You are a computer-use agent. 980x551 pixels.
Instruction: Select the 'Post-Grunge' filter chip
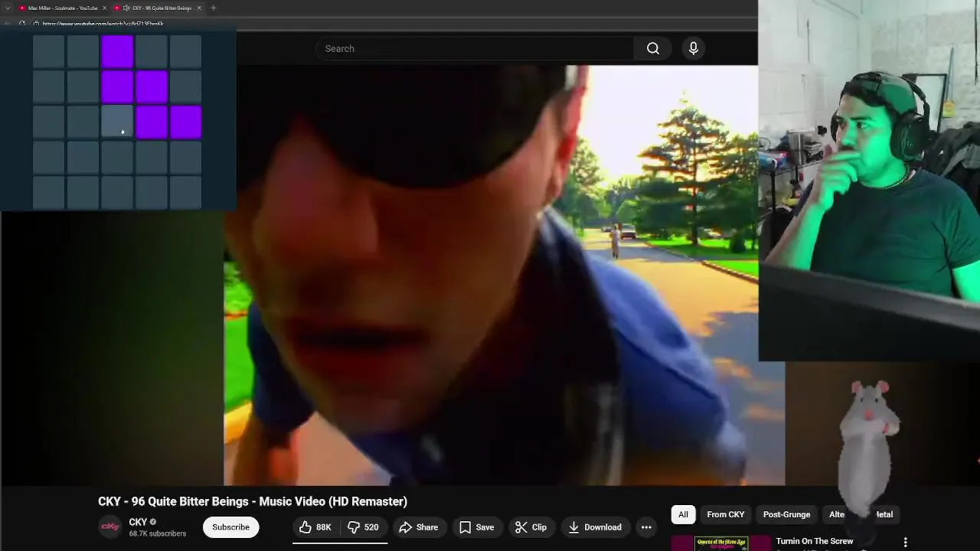[786, 514]
